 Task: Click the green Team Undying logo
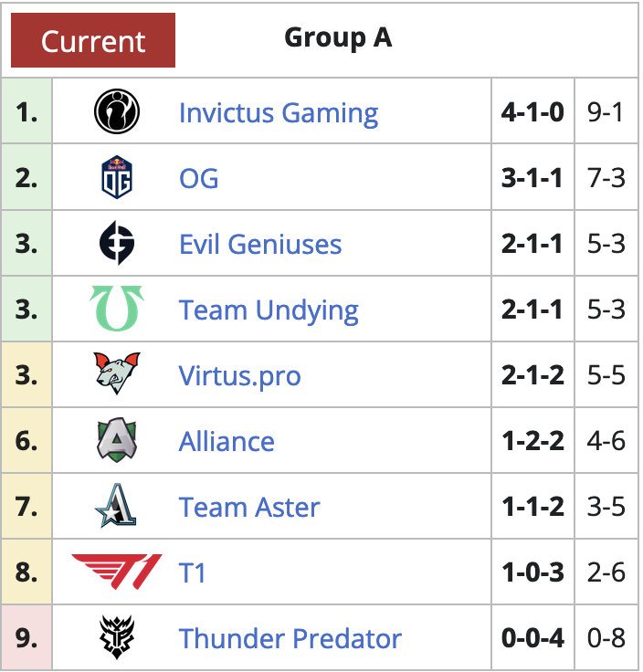[x=117, y=309]
